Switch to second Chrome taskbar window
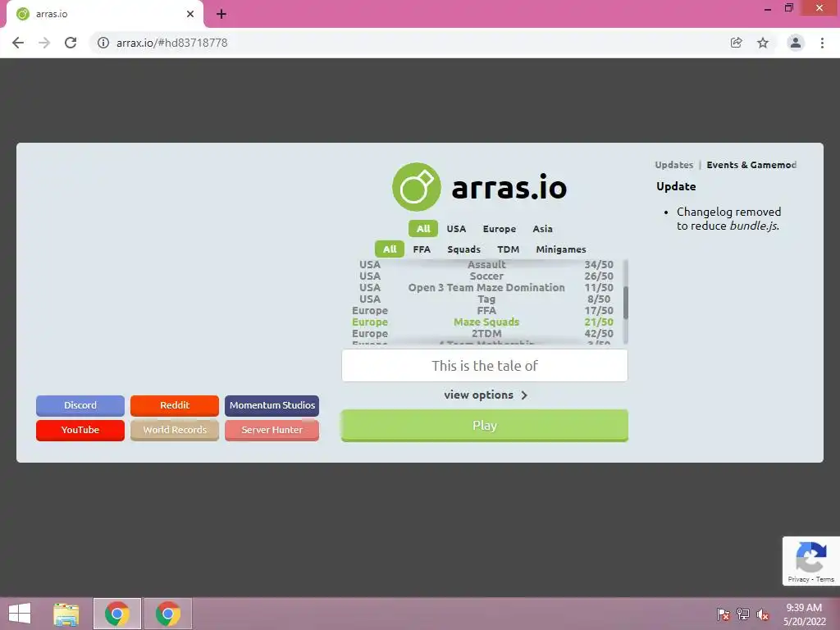The width and height of the screenshot is (840, 630). 167,614
